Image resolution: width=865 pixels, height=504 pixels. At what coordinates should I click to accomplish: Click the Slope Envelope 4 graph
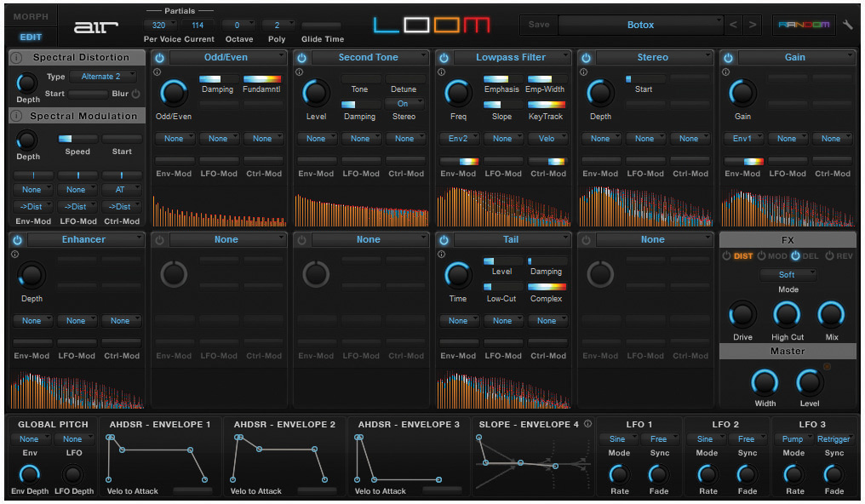click(533, 462)
